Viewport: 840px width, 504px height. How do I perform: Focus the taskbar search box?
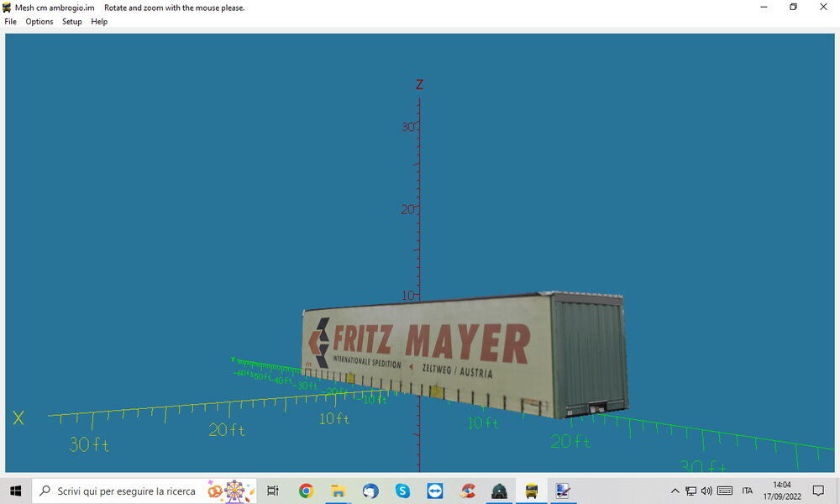pyautogui.click(x=144, y=491)
